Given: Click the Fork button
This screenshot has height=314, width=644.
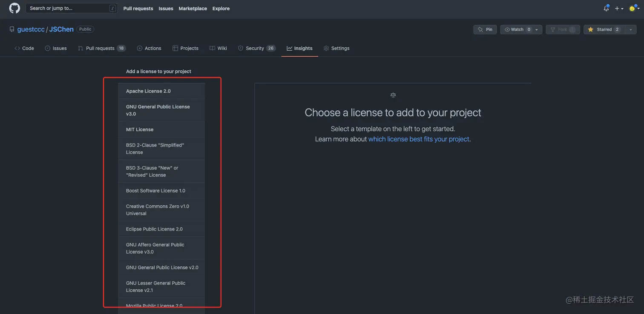Looking at the screenshot, I should tap(562, 29).
